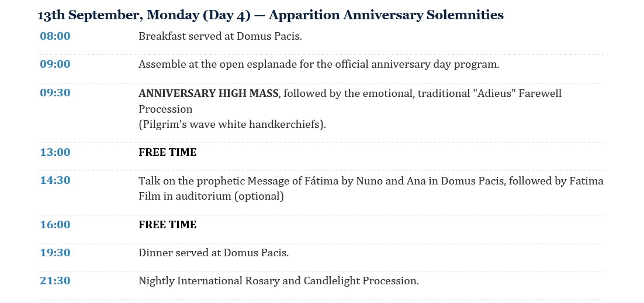Image resolution: width=644 pixels, height=303 pixels.
Task: Select the 08:00 time label
Action: [x=55, y=36]
